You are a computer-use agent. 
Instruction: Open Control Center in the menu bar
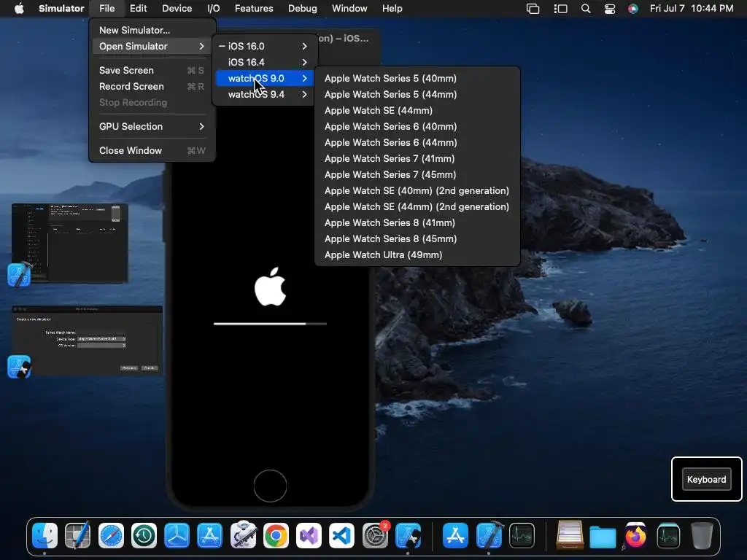[x=610, y=9]
